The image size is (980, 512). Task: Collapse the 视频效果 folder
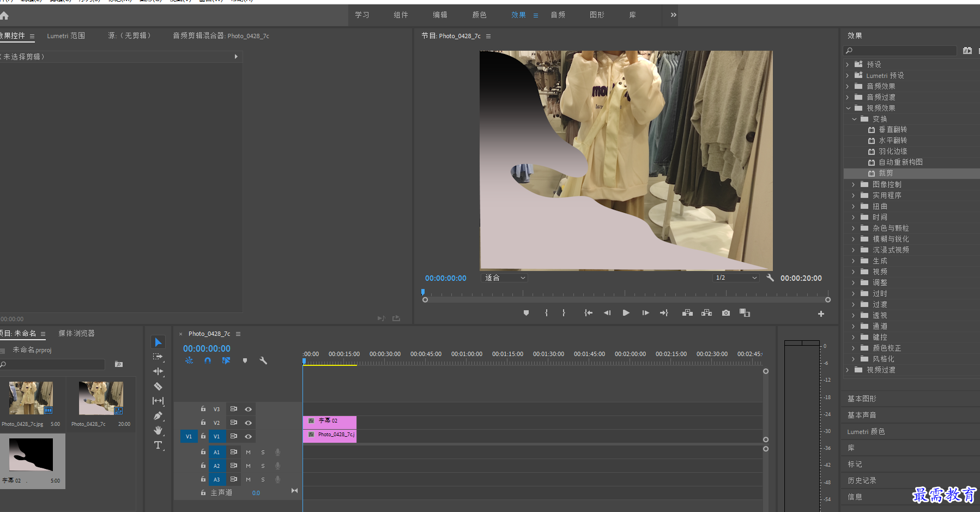(x=848, y=108)
